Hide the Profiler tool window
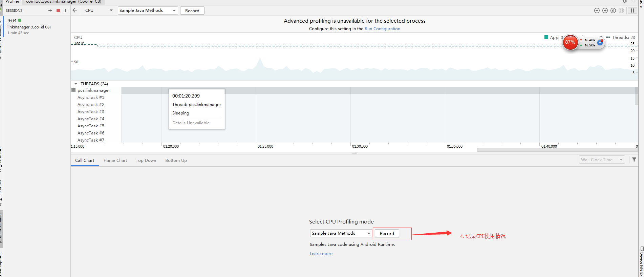This screenshot has width=644, height=277. (634, 1)
